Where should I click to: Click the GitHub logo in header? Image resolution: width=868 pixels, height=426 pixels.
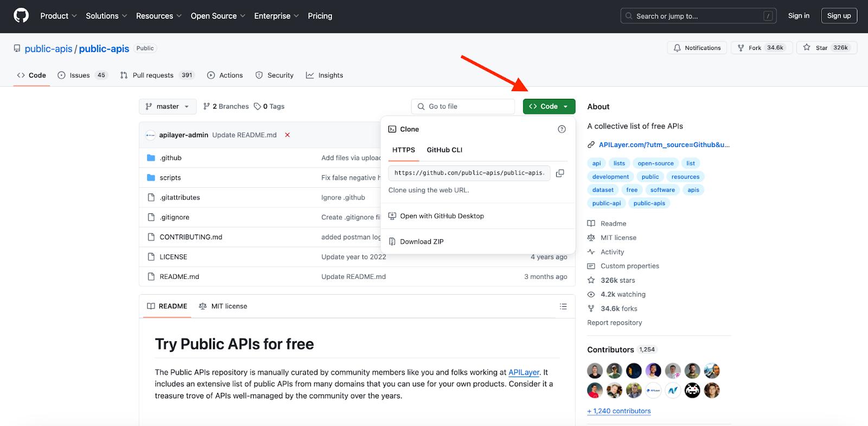(21, 16)
